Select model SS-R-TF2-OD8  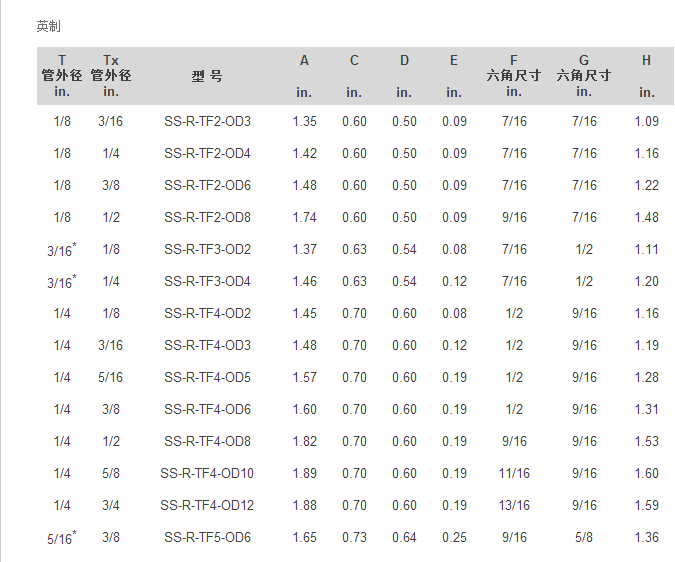207,217
